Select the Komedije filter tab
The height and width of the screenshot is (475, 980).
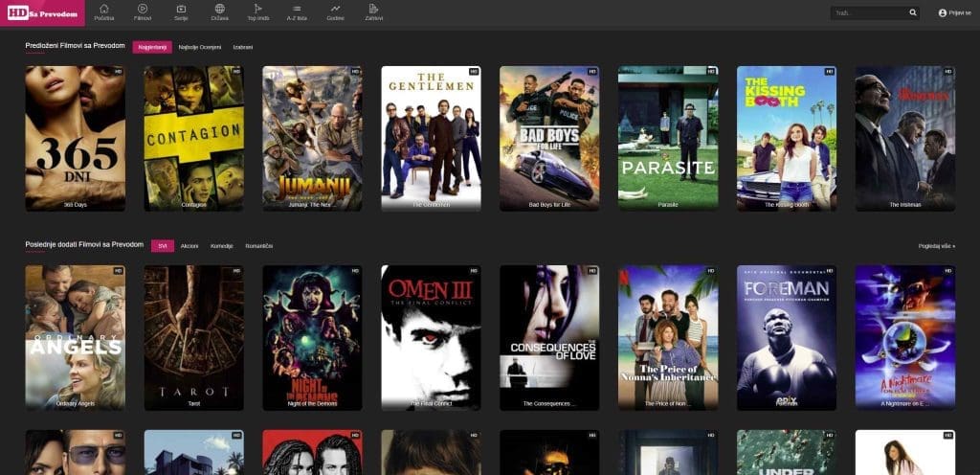[x=222, y=246]
